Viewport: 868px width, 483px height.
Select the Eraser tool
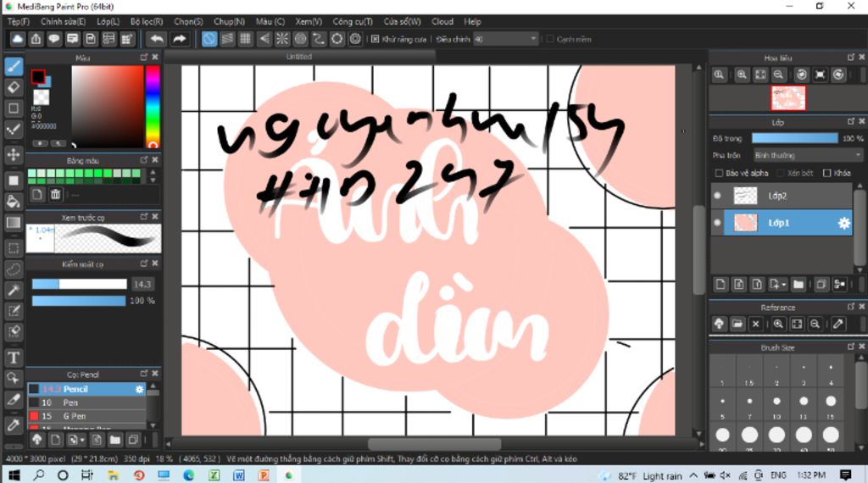14,87
